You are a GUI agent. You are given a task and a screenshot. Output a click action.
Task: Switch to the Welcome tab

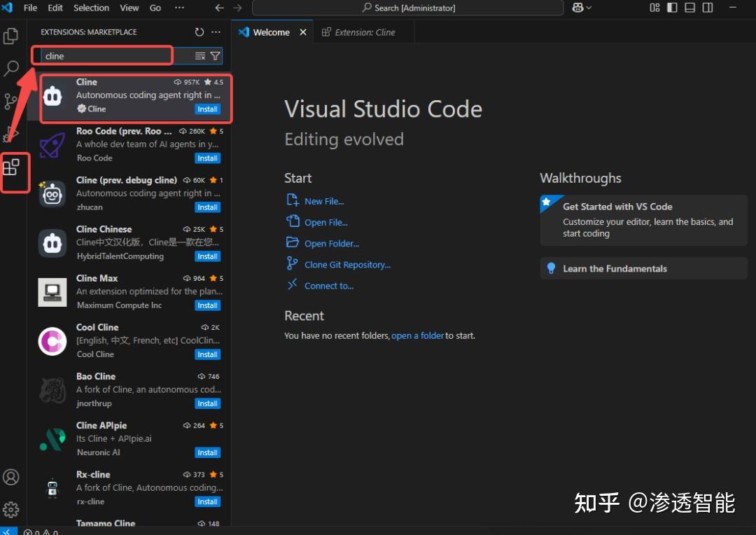click(271, 32)
